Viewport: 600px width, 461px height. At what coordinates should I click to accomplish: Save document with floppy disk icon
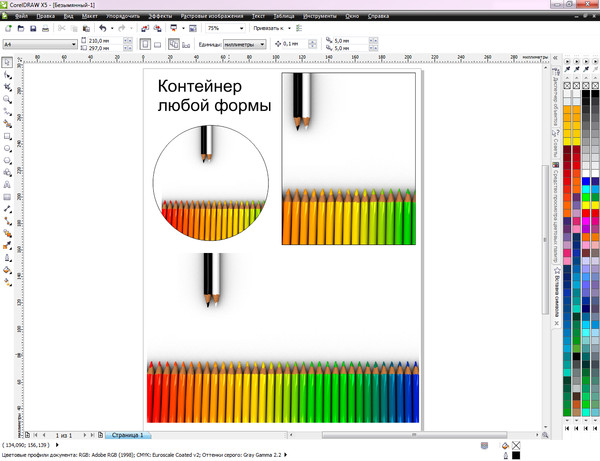click(33, 28)
